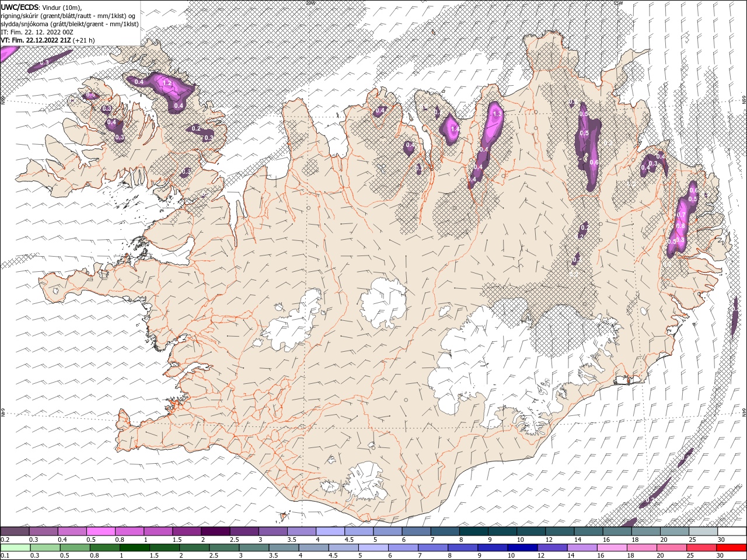Screen dimensions: 747x560
Task: Click the '1.3' snowfall value in the north
Action: click(497, 114)
